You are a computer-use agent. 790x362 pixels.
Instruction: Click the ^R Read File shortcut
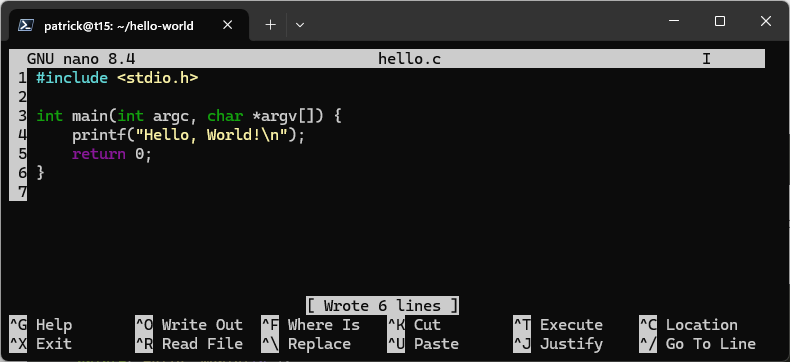click(x=189, y=344)
